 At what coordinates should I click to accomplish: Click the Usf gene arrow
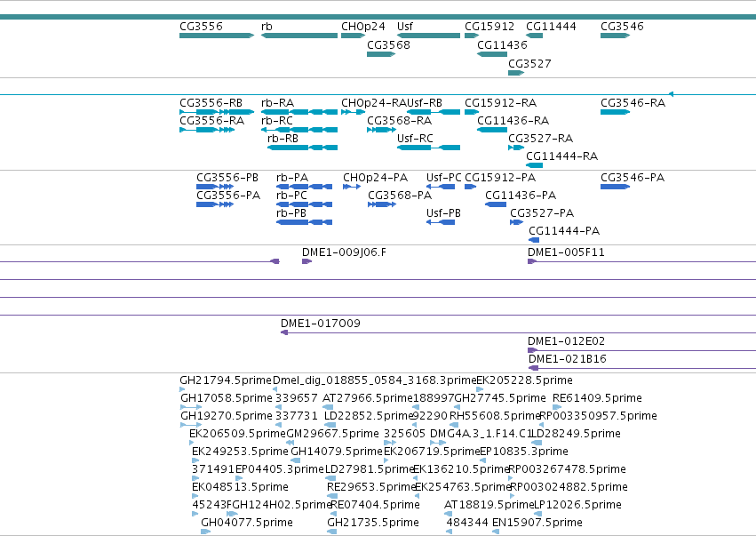[x=428, y=36]
